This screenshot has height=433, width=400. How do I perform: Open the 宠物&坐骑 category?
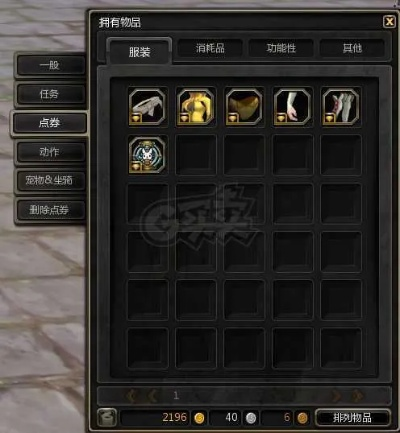point(50,181)
